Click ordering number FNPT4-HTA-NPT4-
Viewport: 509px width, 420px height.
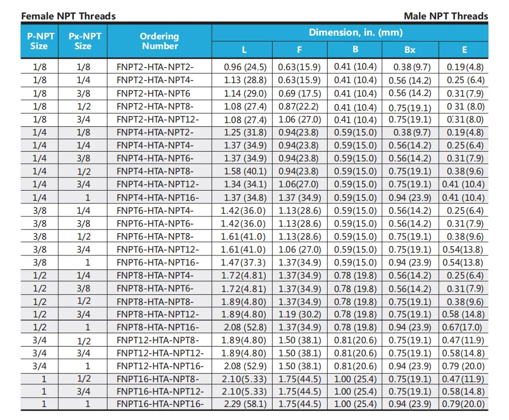point(155,145)
